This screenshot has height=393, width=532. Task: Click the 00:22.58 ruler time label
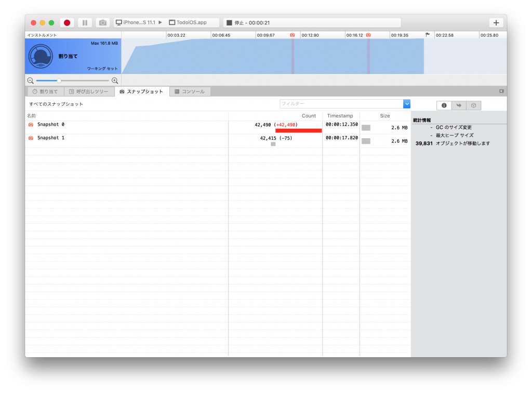tap(445, 35)
